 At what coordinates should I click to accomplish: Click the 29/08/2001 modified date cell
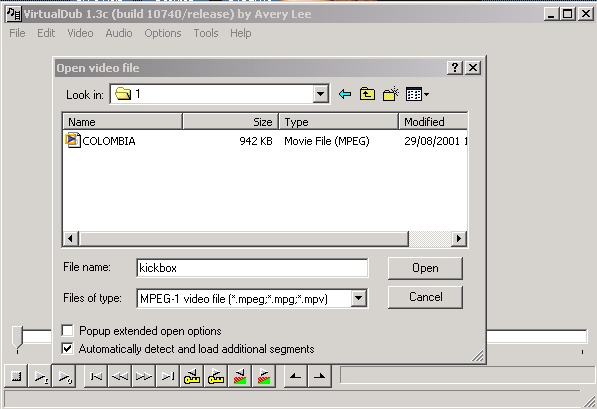pos(436,141)
